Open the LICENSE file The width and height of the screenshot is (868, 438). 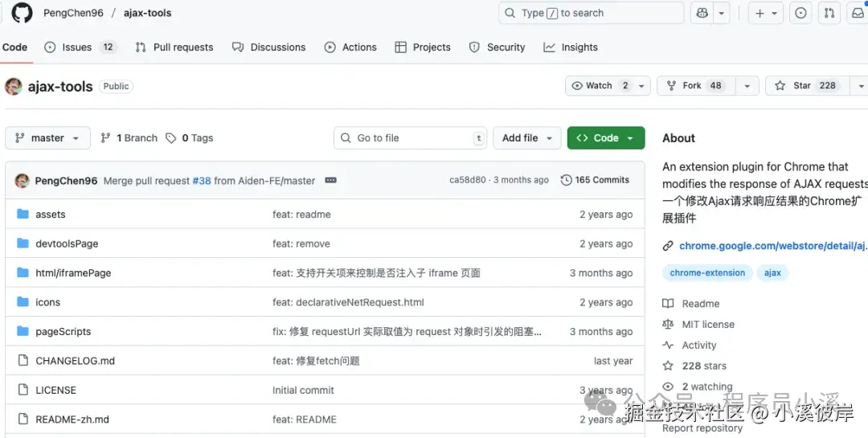[56, 391]
